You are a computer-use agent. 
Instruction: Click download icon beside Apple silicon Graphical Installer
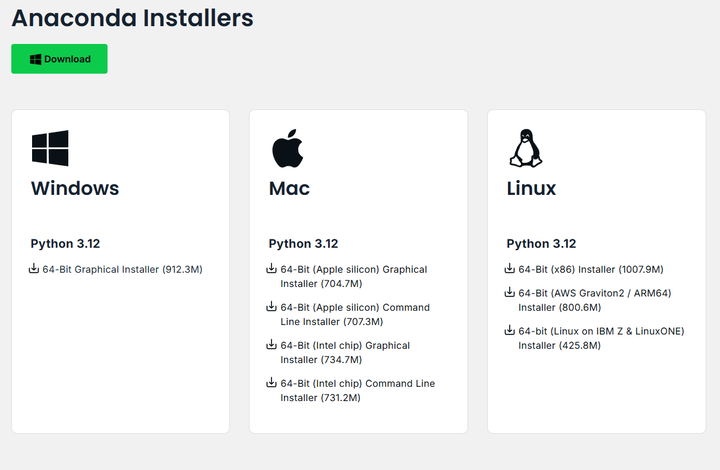[272, 269]
